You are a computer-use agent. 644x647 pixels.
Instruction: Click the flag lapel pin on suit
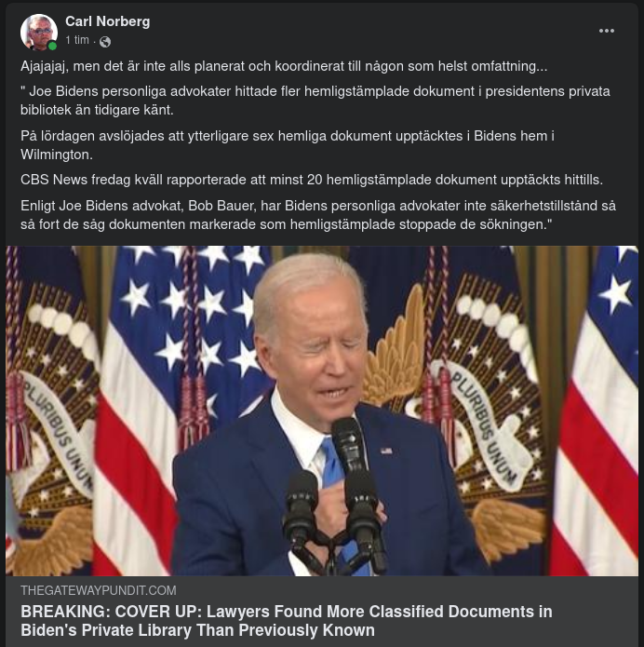[x=385, y=451]
